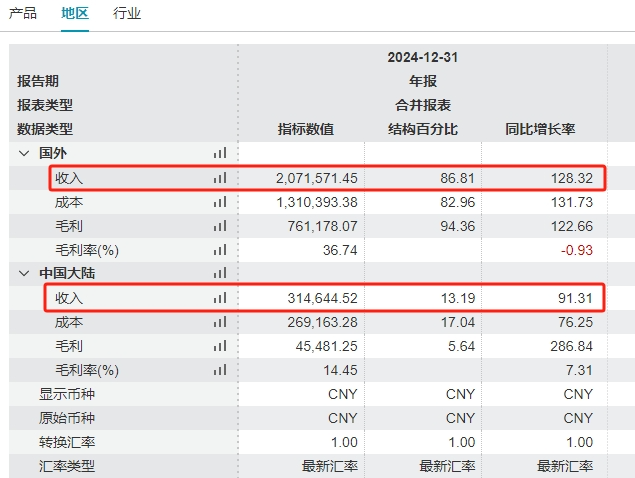Open chart icon for 国外 收入 row
Viewport: 635px width, 478px height.
pos(220,177)
